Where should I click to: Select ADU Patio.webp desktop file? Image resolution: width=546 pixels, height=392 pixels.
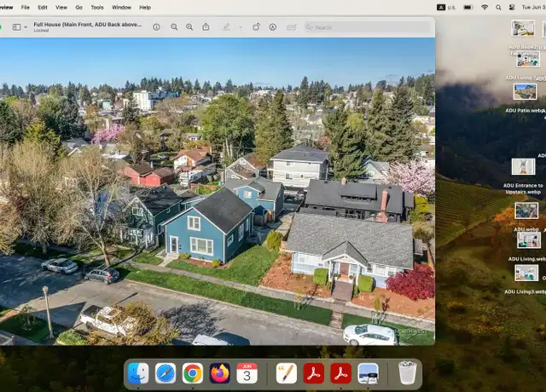[525, 92]
